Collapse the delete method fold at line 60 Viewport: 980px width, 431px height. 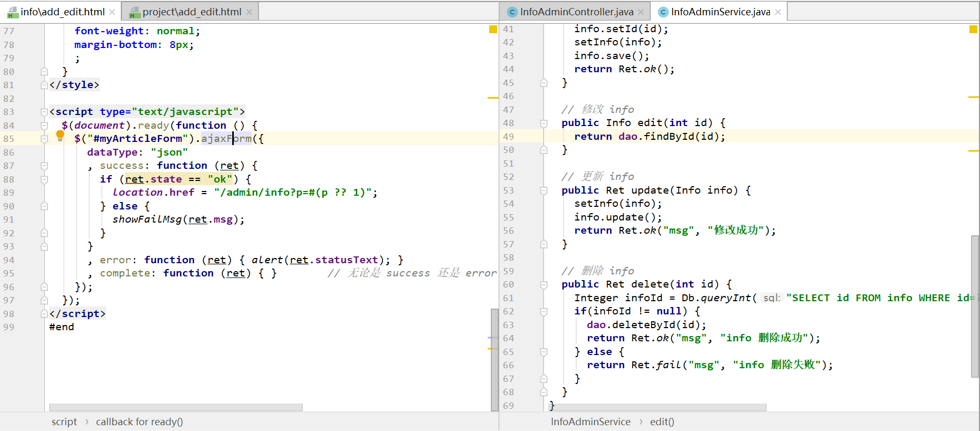(544, 285)
